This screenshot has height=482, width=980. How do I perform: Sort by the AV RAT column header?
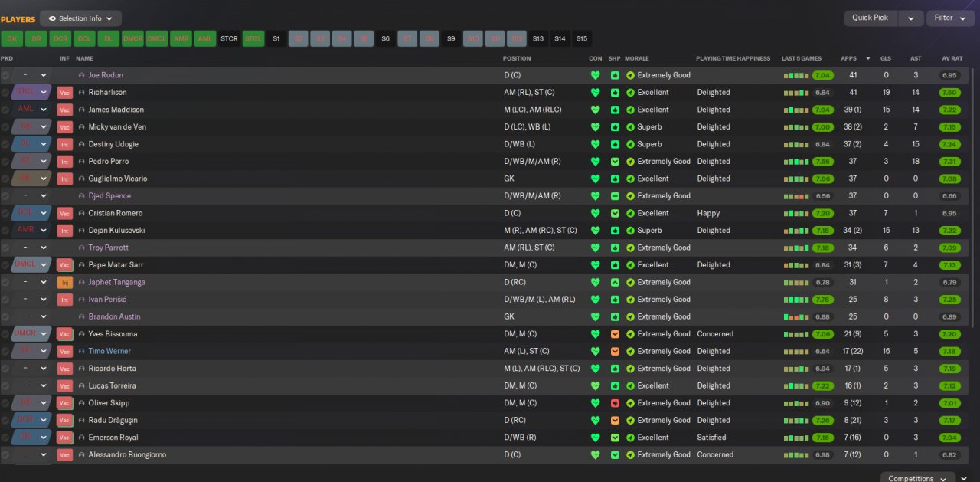tap(952, 58)
